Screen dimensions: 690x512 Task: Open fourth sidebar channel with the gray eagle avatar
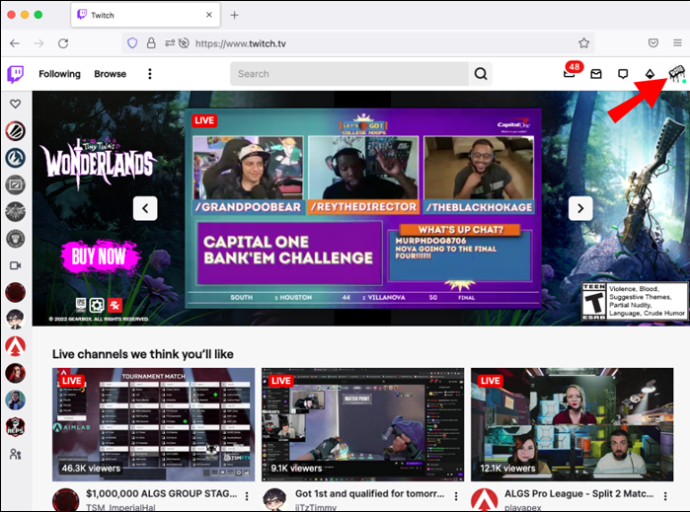pos(15,212)
